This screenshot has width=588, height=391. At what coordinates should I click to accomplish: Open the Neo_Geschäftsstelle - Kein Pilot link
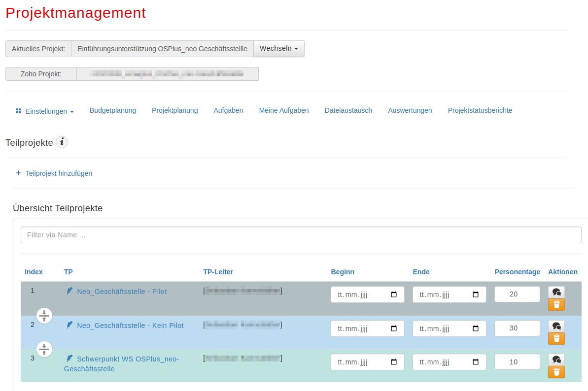click(x=131, y=326)
